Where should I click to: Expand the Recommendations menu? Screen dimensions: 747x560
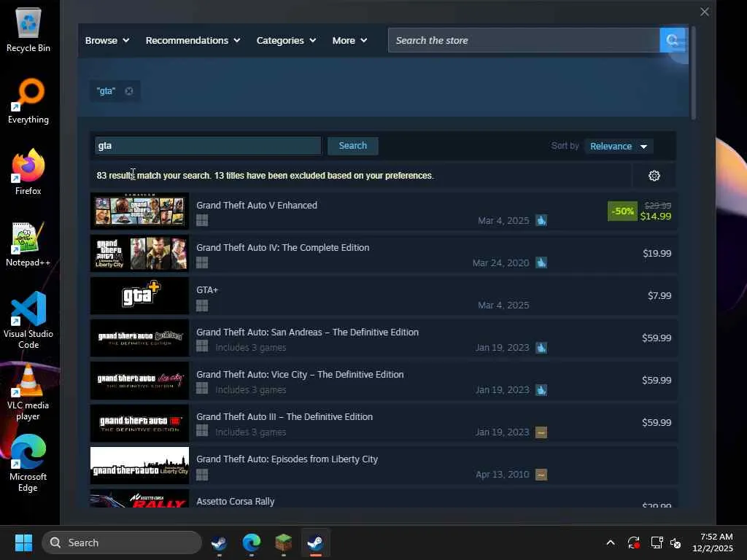(x=193, y=41)
